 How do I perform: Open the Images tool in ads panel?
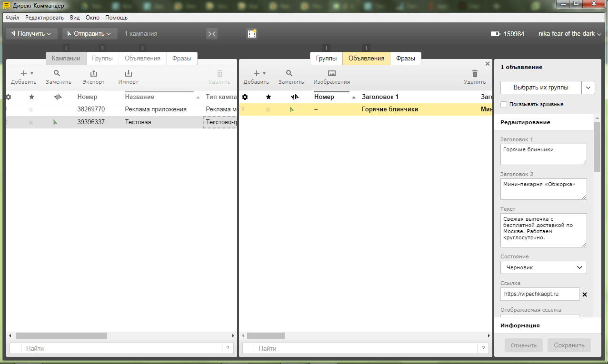[331, 73]
